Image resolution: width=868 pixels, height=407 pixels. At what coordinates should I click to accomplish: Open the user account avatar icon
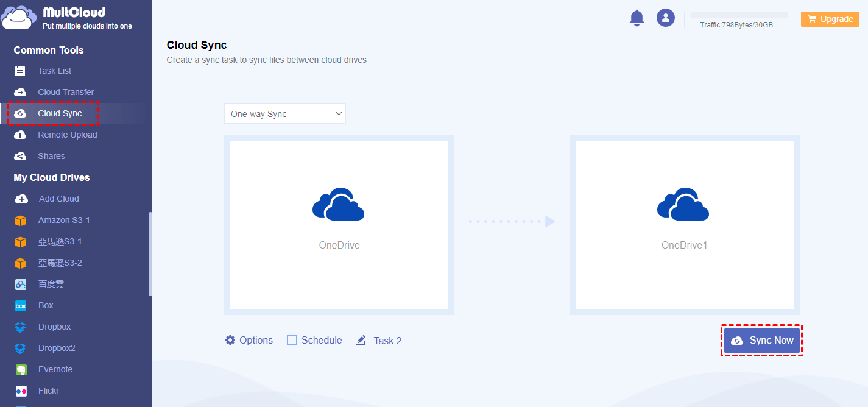click(x=665, y=18)
